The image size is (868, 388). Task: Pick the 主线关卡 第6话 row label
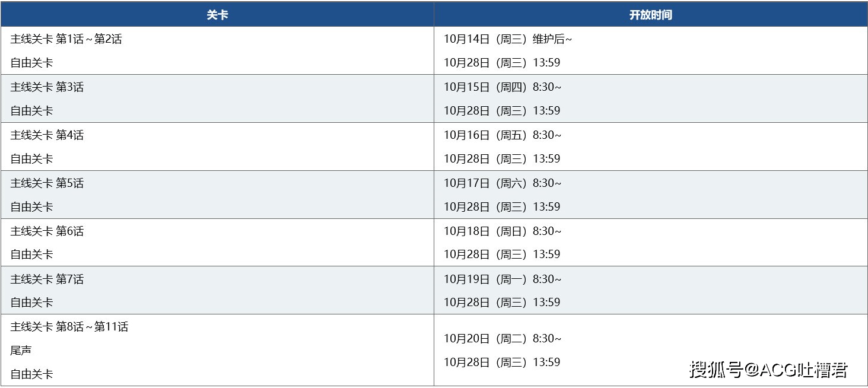[47, 231]
